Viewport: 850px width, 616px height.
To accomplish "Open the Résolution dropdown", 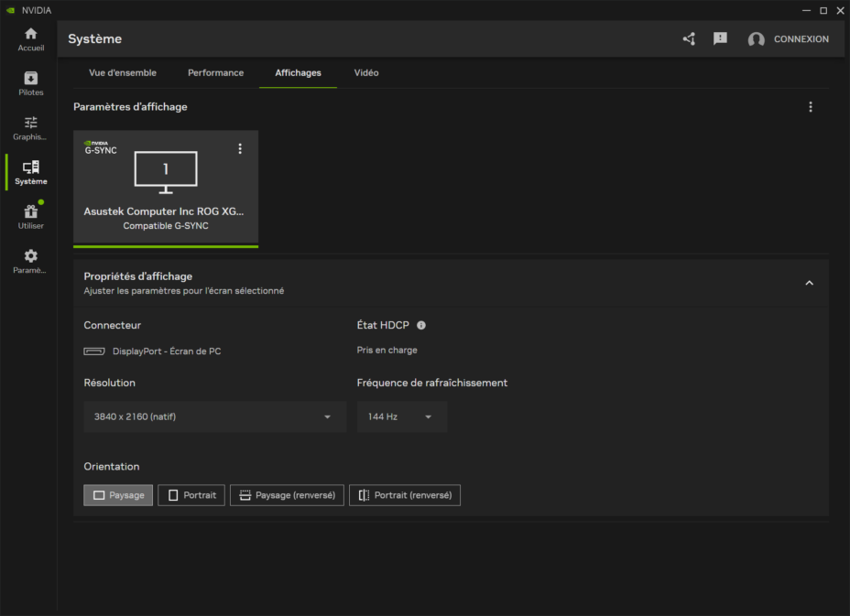I will point(214,416).
